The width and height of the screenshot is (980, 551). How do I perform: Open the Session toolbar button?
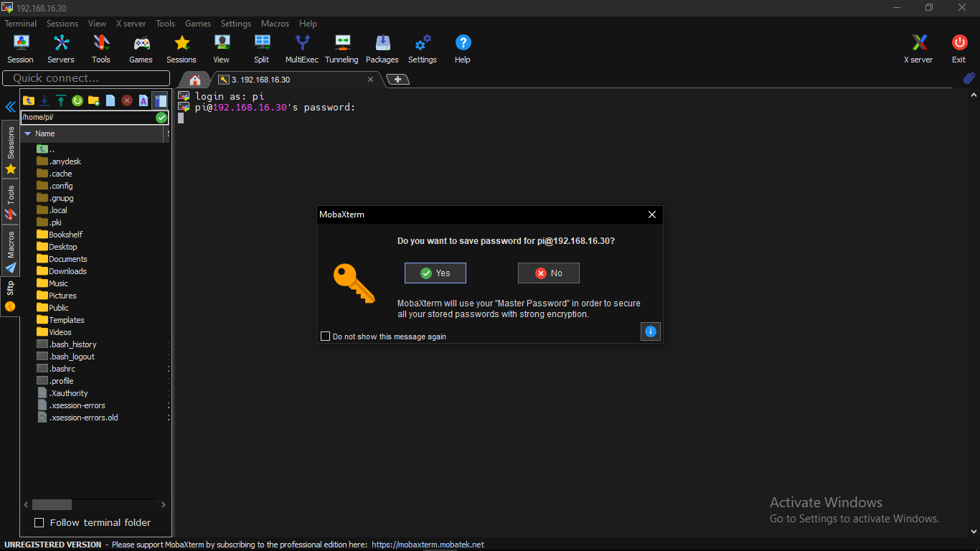[20, 49]
